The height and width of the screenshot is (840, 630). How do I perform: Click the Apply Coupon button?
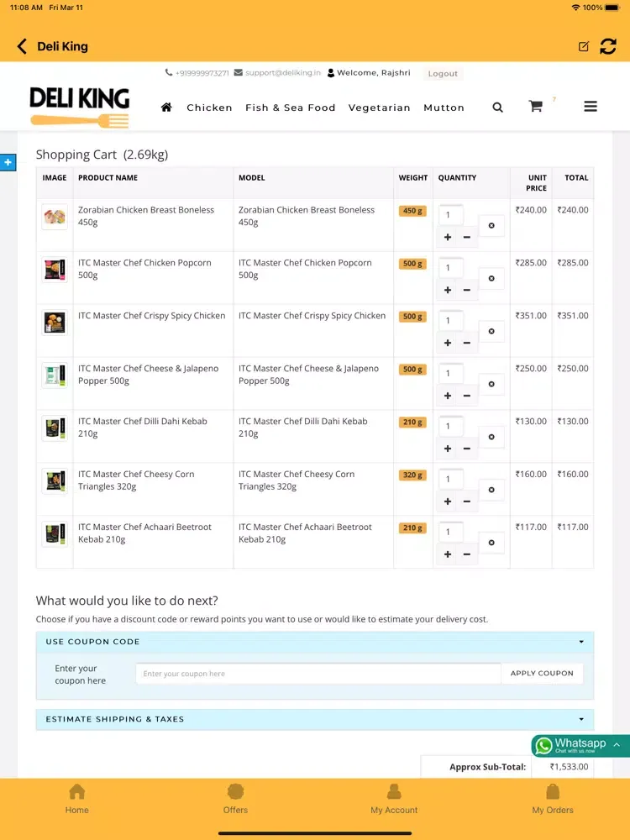(x=542, y=674)
